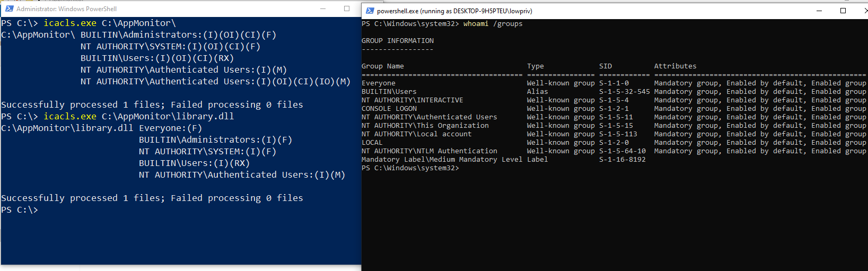The image size is (868, 271).
Task: Click the SID 'S-1-5-15'
Action: [x=616, y=126]
